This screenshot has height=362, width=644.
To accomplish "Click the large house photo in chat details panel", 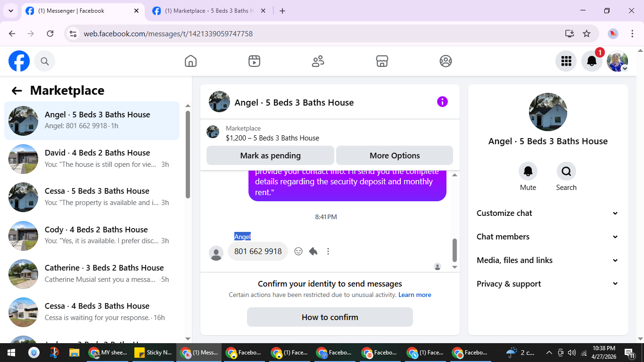I will pyautogui.click(x=548, y=112).
